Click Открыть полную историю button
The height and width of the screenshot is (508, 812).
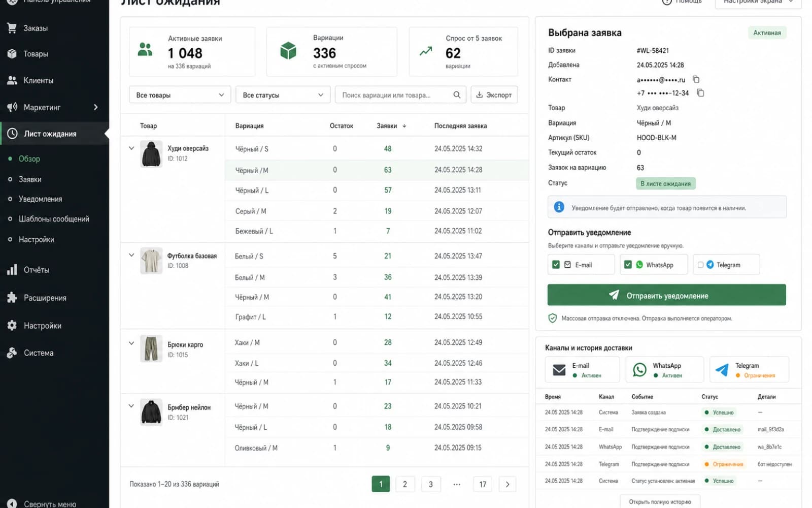660,502
